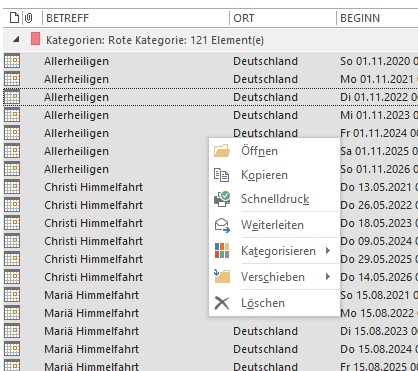The height and width of the screenshot is (371, 418).
Task: Sort by the document icon column header
Action: [14, 18]
